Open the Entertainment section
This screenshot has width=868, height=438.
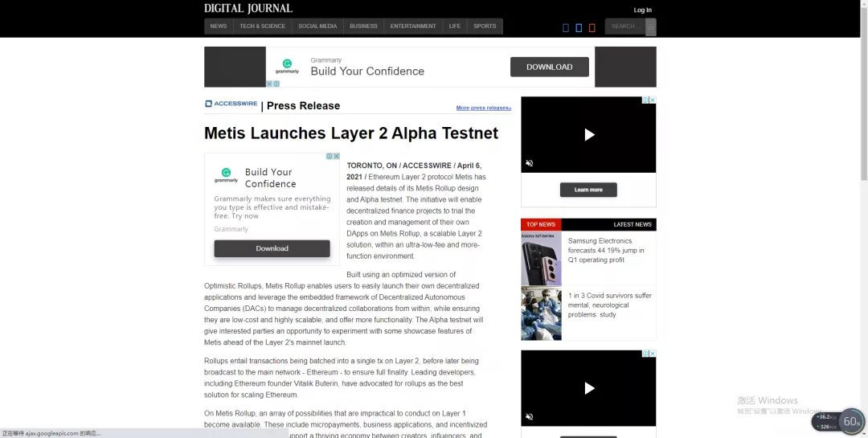413,27
